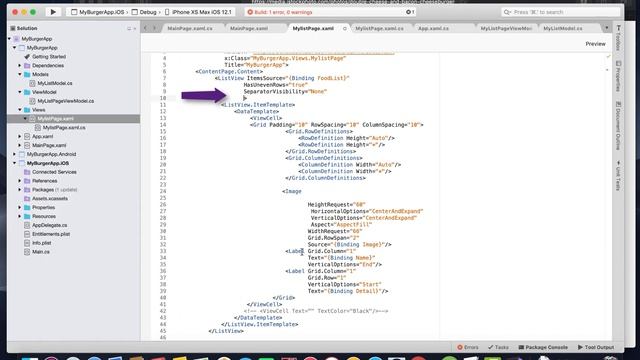Choose the iPhone XS Max iOS 12.1 target
Screen dimensions: 640x360
(x=198, y=12)
